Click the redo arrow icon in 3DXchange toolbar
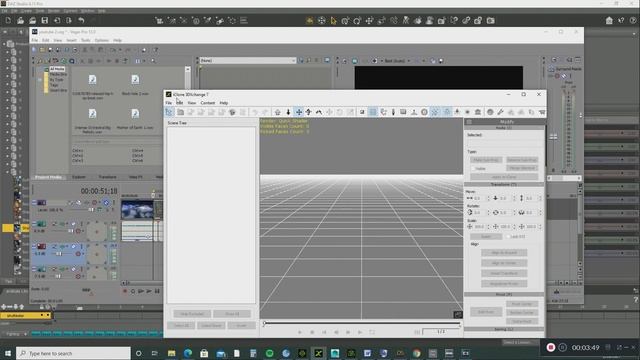Screen dimensions: 640x360 point(265,112)
